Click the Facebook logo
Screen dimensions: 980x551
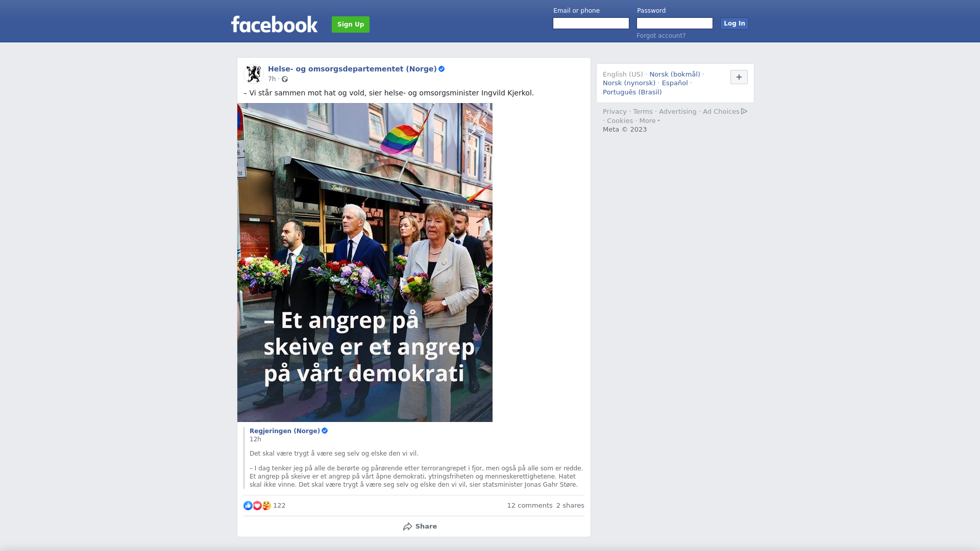[274, 24]
